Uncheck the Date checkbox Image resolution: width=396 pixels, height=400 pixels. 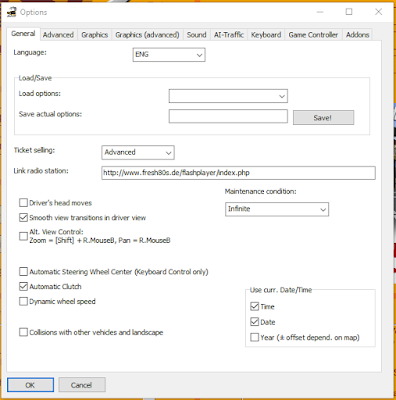(x=254, y=322)
